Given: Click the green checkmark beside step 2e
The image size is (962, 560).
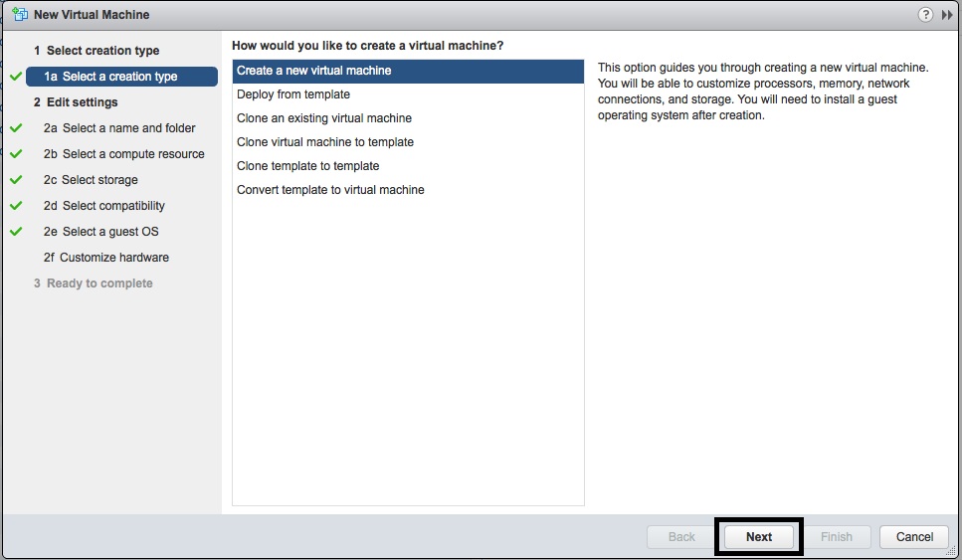Looking at the screenshot, I should pos(16,232).
